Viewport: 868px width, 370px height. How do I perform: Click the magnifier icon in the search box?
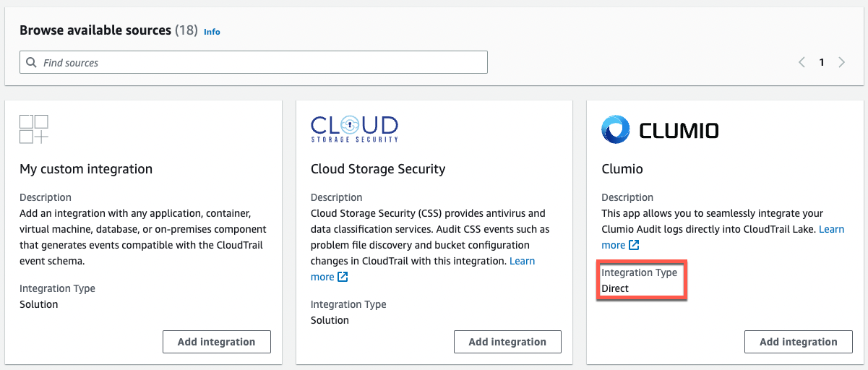tap(31, 63)
